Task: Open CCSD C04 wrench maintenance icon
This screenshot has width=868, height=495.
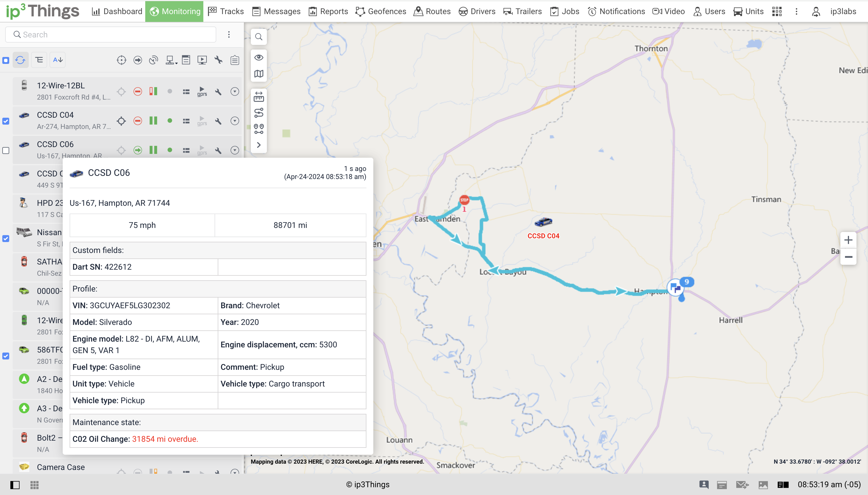Action: pyautogui.click(x=219, y=121)
